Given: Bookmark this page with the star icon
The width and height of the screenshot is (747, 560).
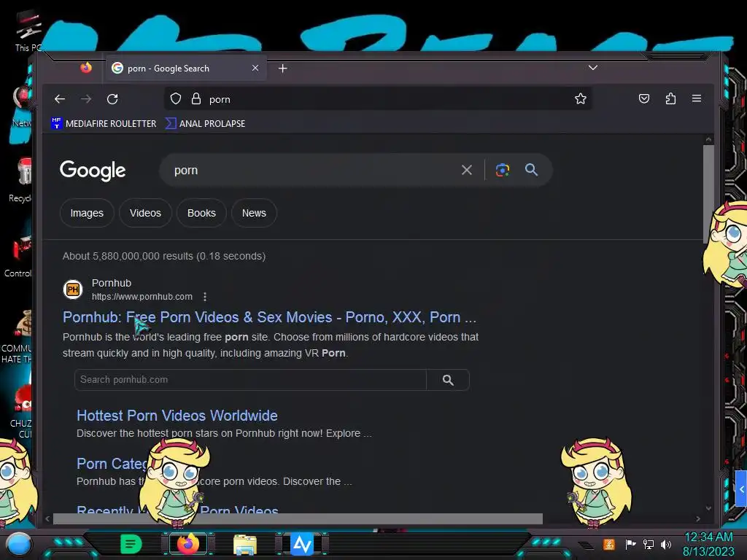Looking at the screenshot, I should pos(580,98).
